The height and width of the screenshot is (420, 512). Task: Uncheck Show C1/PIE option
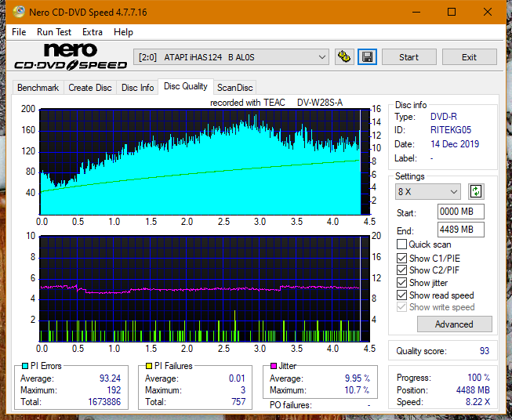(x=401, y=258)
